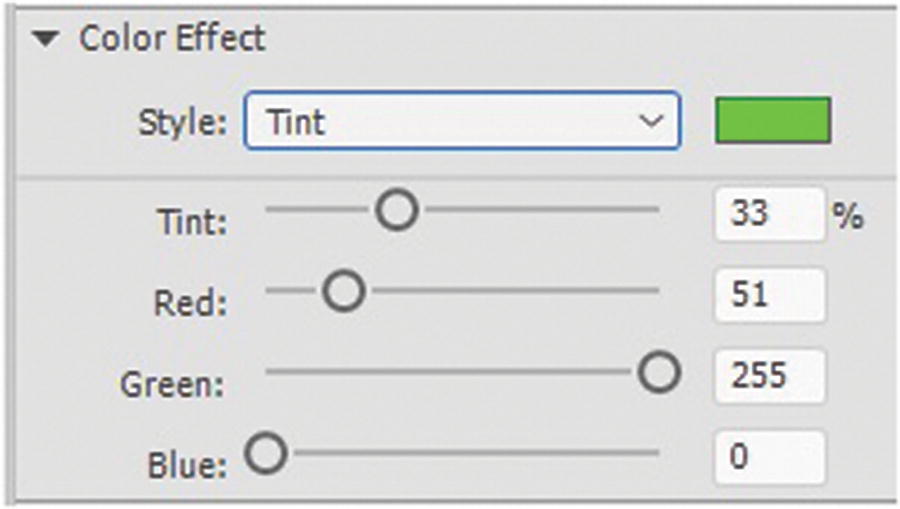The image size is (900, 509).
Task: Click the Tint label beside the slider
Action: coord(192,220)
